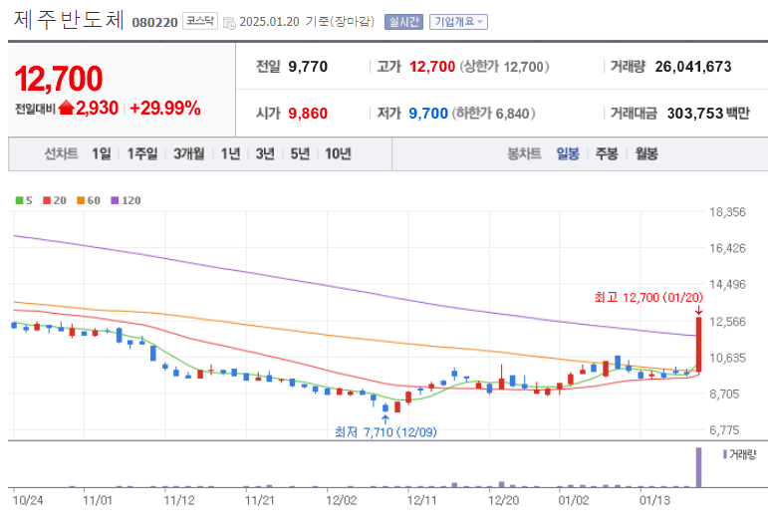Click the red up-arrow change indicator
The height and width of the screenshot is (532, 768).
(66, 108)
